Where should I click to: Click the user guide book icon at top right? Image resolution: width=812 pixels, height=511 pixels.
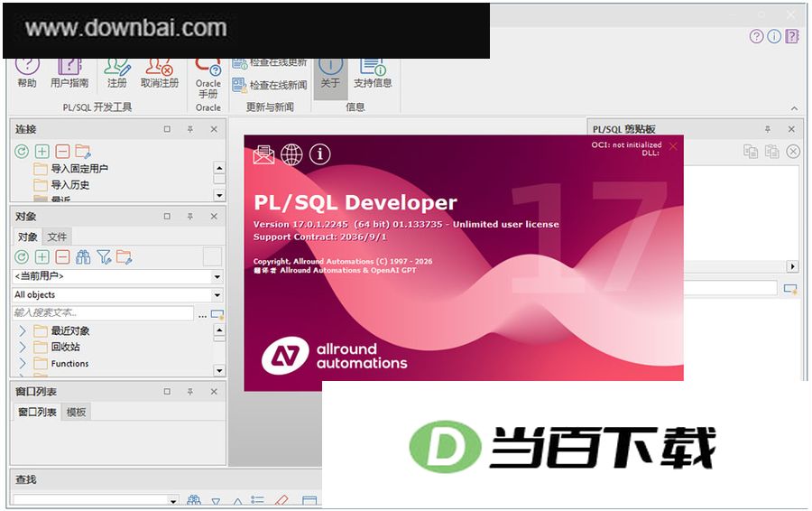(792, 36)
